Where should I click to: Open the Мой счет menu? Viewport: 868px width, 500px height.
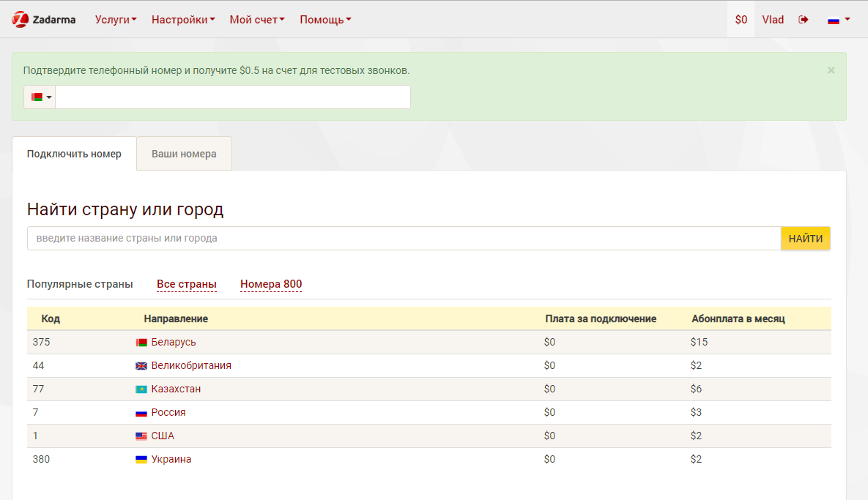[257, 20]
